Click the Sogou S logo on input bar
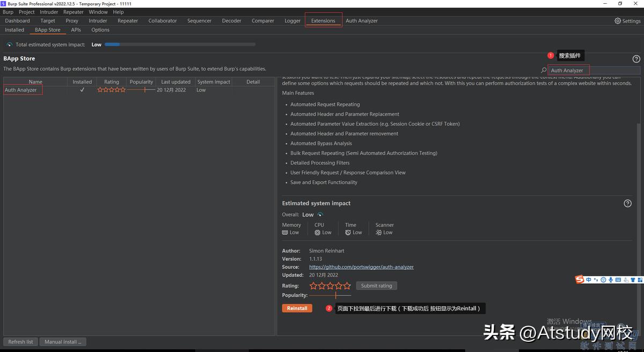This screenshot has width=644, height=352. coord(580,279)
